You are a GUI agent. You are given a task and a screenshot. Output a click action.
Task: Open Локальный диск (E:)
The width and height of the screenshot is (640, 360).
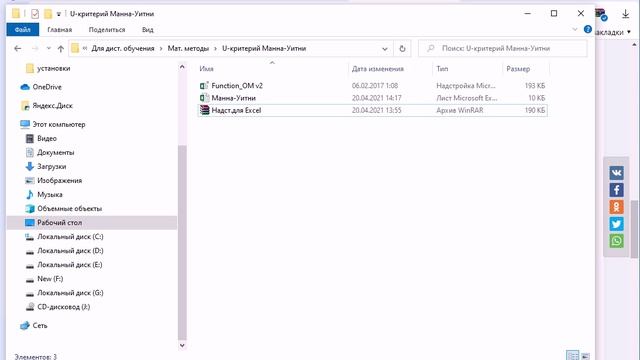click(x=69, y=265)
